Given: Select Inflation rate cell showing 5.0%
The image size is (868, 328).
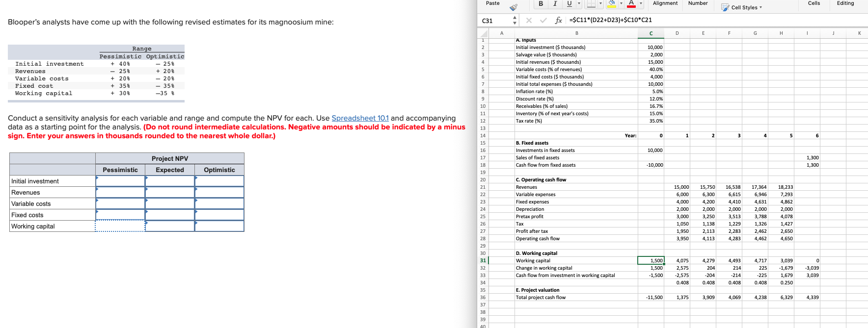Looking at the screenshot, I should coord(651,91).
